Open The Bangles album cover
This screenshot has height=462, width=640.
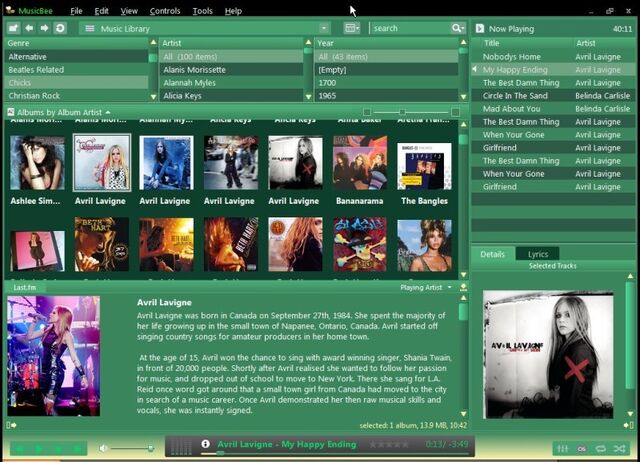(424, 166)
